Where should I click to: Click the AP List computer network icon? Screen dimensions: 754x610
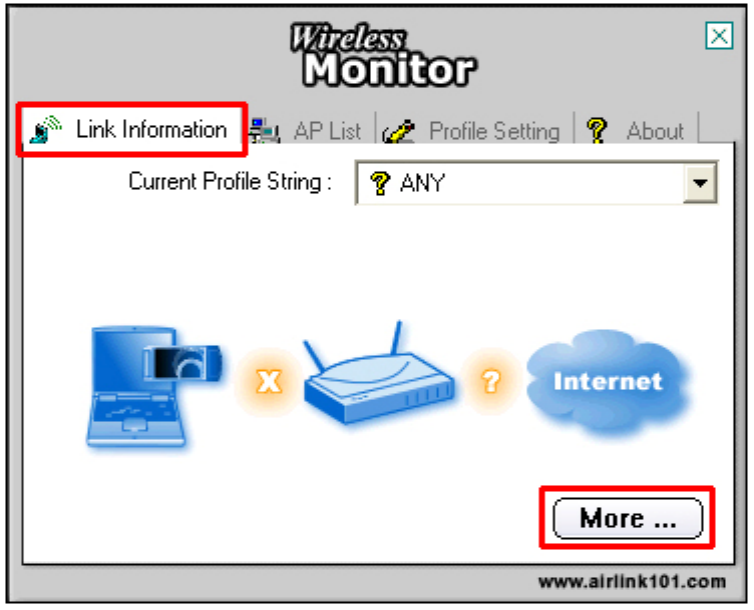[264, 130]
